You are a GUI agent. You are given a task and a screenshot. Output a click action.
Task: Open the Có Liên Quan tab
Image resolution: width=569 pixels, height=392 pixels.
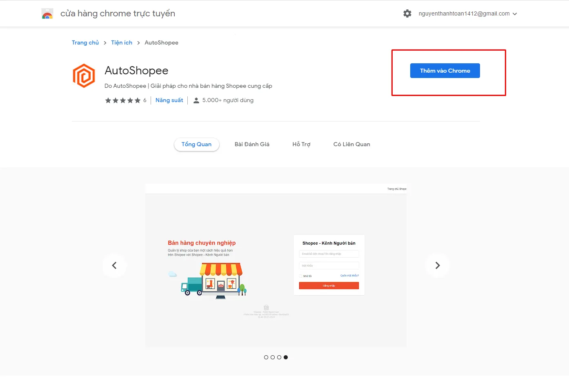coord(352,144)
